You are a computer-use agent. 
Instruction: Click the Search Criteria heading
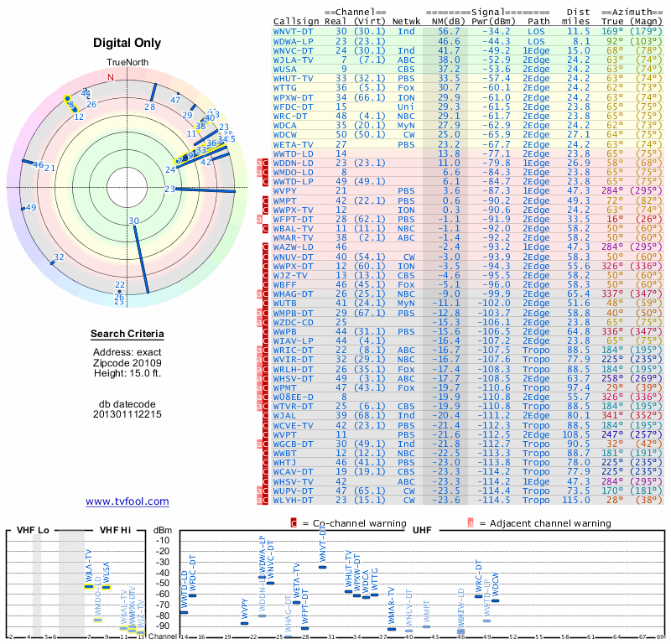pos(127,334)
